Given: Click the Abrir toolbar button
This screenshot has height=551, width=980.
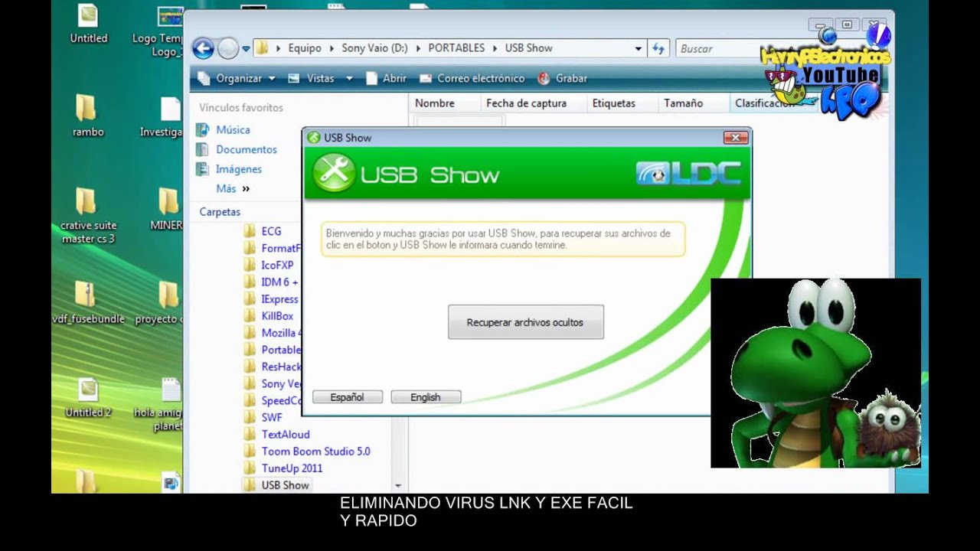Looking at the screenshot, I should pos(387,78).
